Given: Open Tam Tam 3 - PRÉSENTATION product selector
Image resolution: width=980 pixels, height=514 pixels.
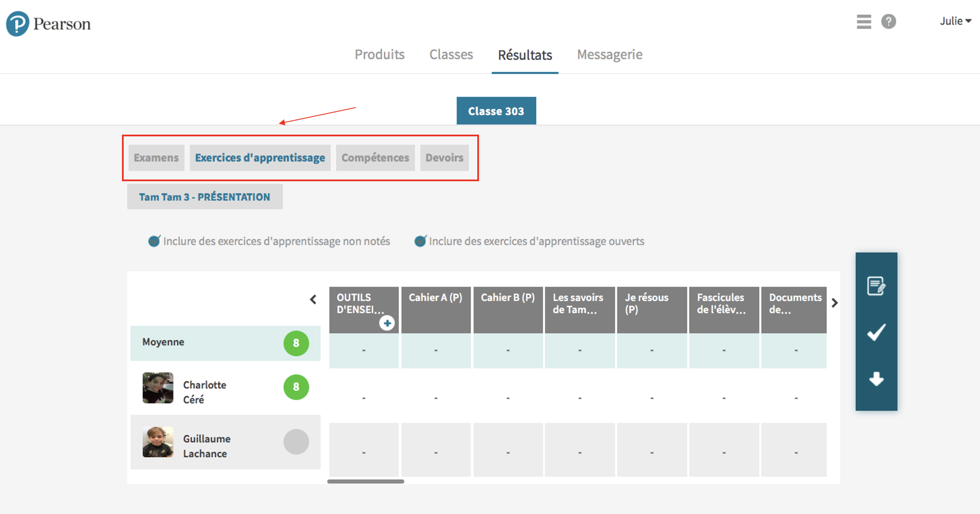Looking at the screenshot, I should click(205, 197).
